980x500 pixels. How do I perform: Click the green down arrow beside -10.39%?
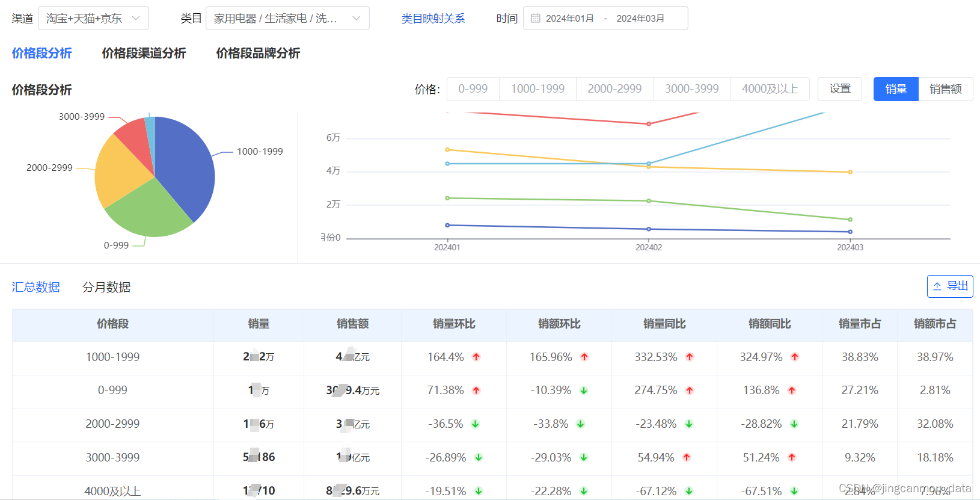click(584, 390)
